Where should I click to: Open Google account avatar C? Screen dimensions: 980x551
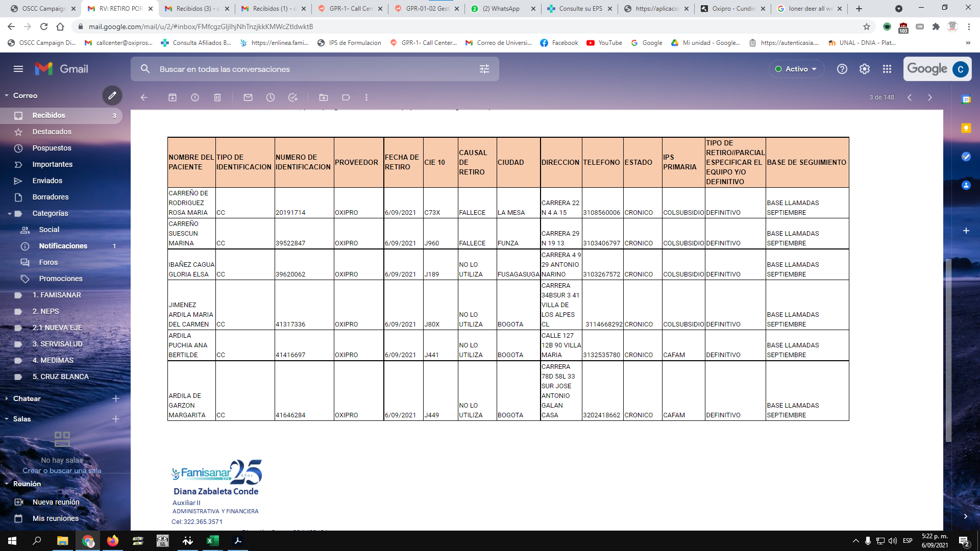[x=961, y=69]
